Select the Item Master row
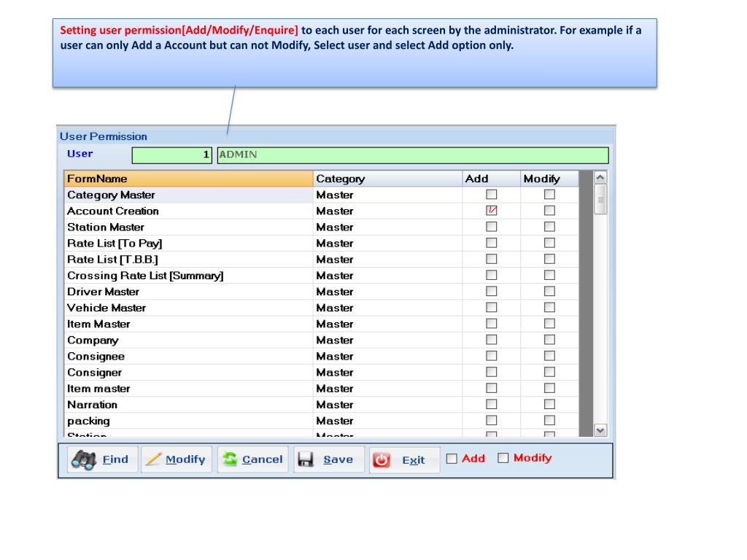Viewport: 747px width, 560px height. point(322,324)
